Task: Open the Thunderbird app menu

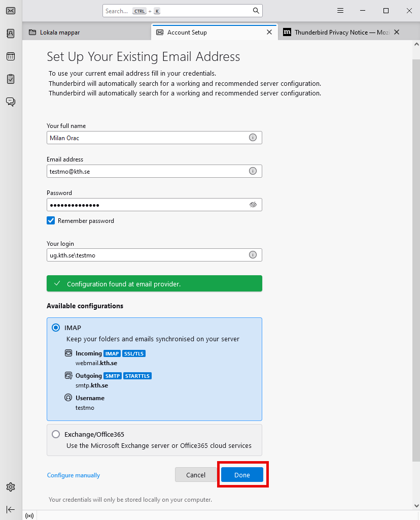Action: (340, 11)
